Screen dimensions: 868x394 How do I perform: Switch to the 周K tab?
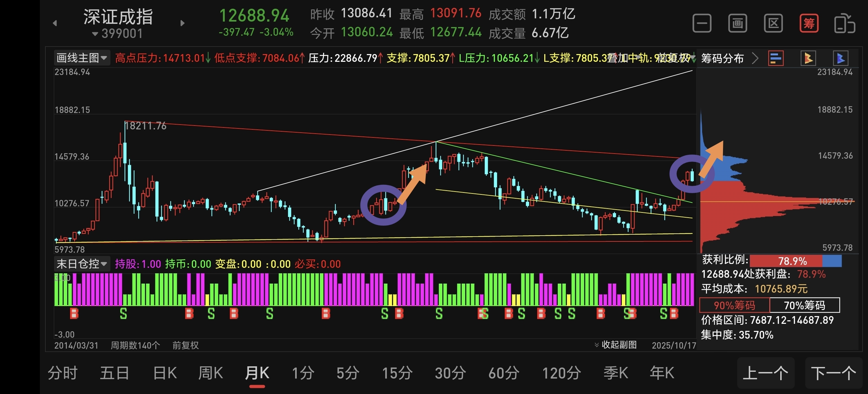point(210,373)
